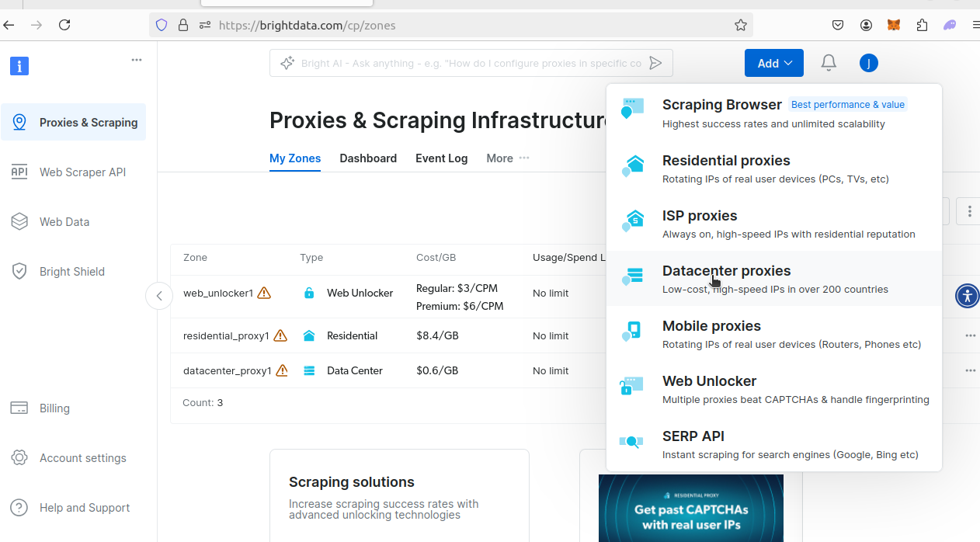980x542 pixels.
Task: Click the $8.4/GB cost cell
Action: click(x=437, y=335)
